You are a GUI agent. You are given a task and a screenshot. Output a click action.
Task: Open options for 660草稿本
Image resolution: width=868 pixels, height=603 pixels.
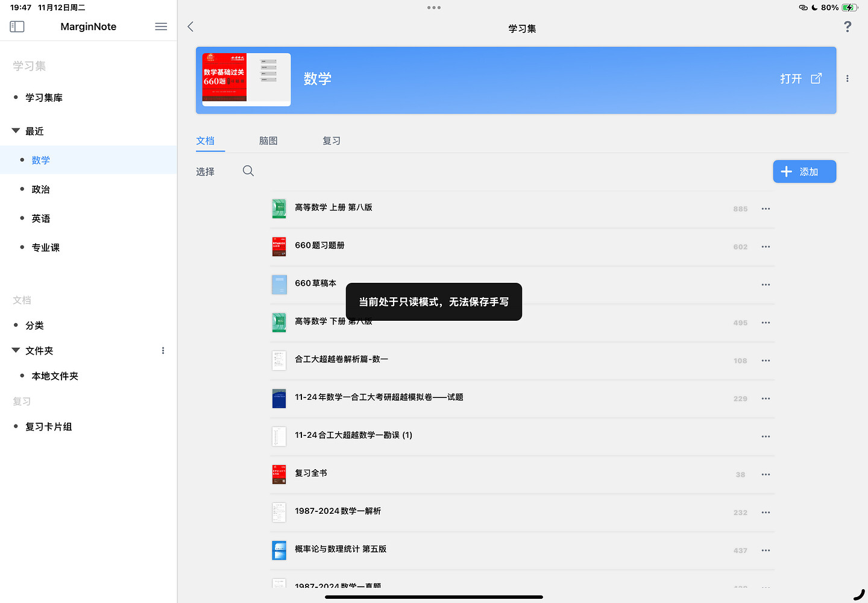(766, 285)
